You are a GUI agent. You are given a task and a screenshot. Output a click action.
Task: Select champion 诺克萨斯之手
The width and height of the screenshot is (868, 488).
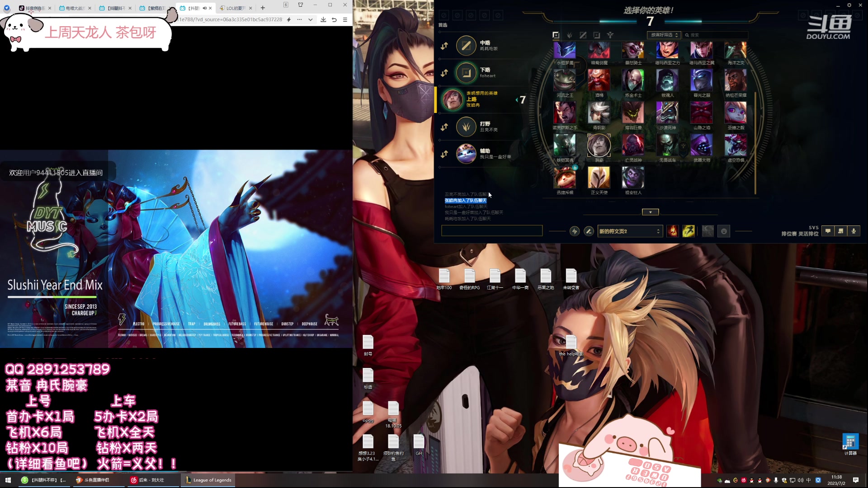[x=565, y=113]
